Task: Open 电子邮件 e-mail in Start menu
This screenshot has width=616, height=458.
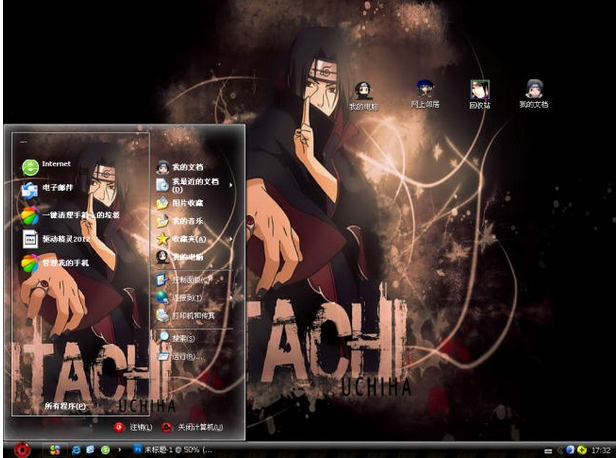Action: (x=47, y=189)
